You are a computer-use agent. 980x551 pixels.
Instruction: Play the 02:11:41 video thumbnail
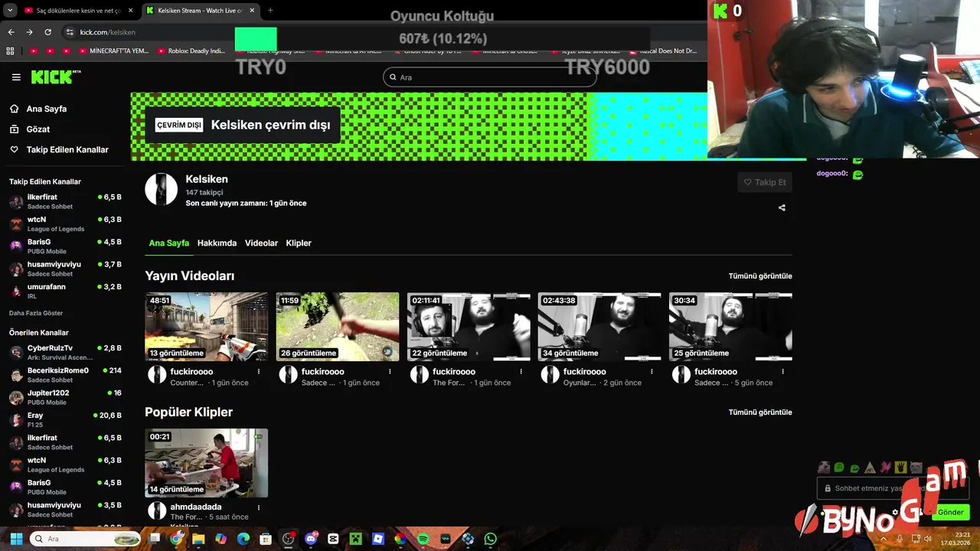click(469, 327)
